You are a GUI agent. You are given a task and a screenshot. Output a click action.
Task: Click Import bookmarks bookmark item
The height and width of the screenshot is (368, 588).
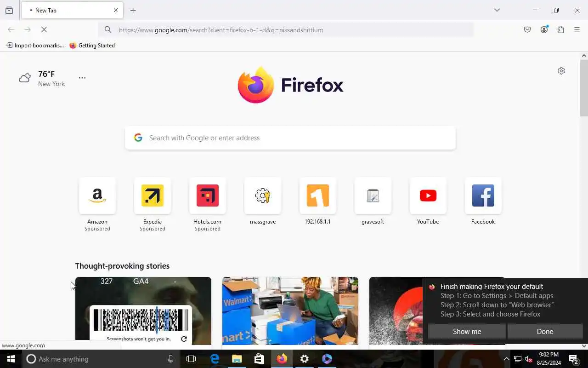(35, 46)
